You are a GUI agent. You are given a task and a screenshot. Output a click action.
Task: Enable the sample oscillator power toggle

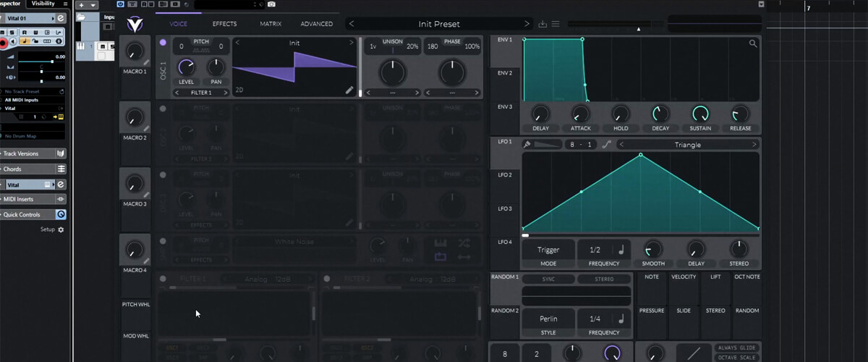coord(163,242)
